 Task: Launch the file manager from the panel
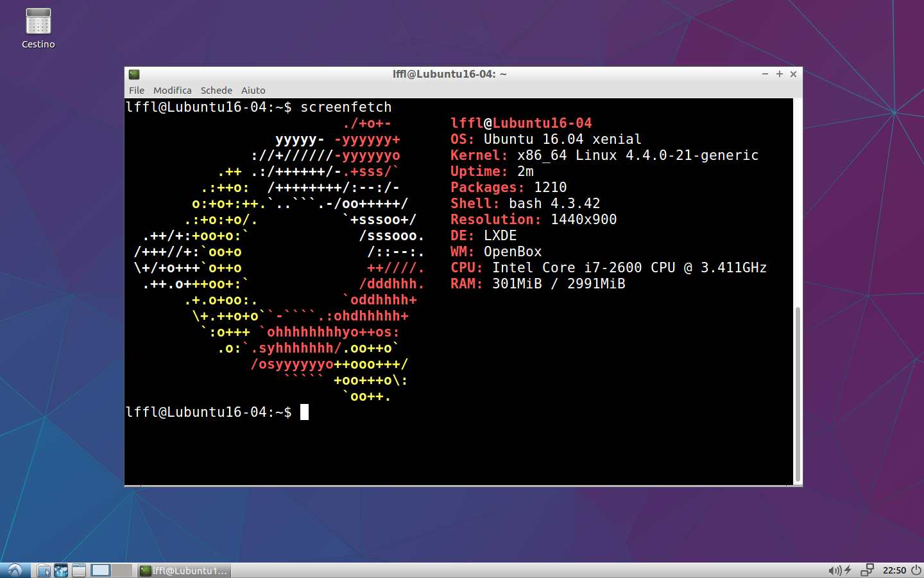coord(44,570)
